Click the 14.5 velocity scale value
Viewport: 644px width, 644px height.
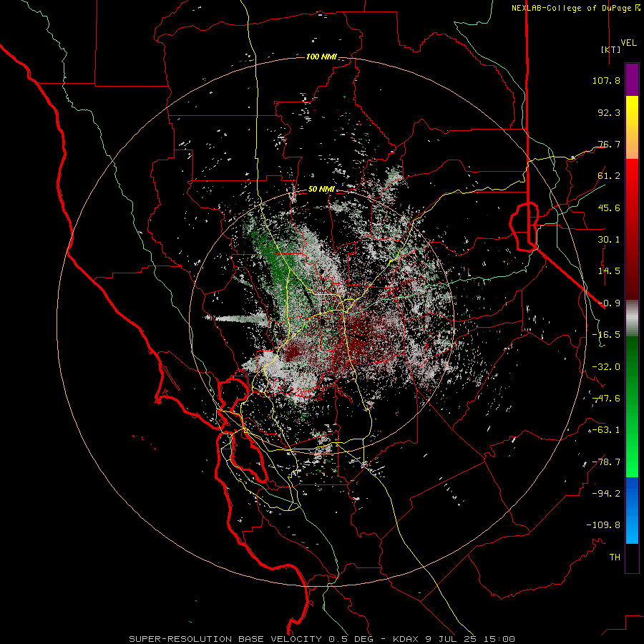tap(609, 271)
